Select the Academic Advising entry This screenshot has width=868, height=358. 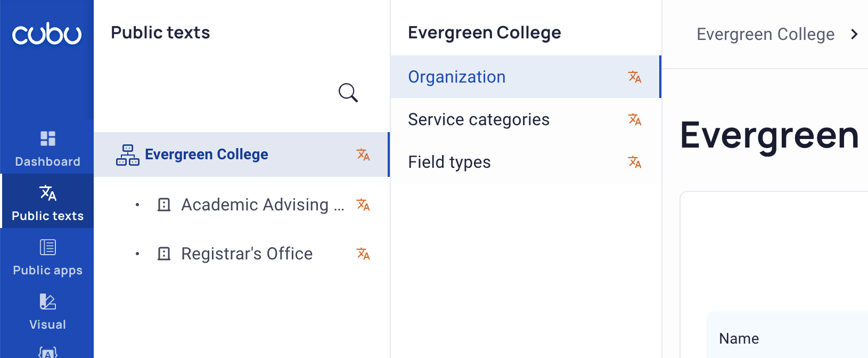[x=263, y=205]
